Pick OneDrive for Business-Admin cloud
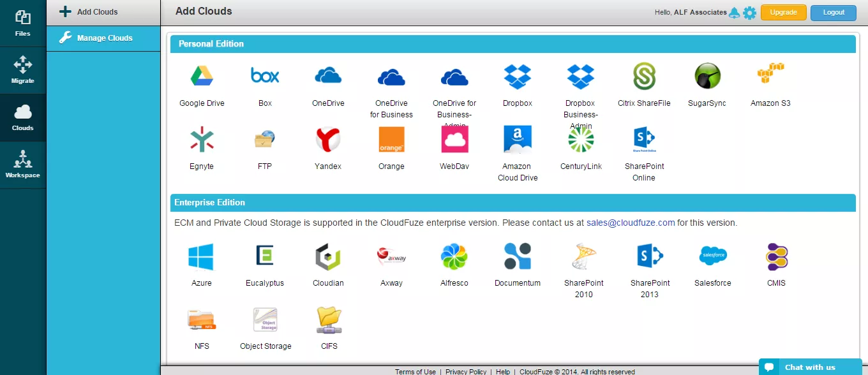Screen dimensions: 868x375 (454, 77)
